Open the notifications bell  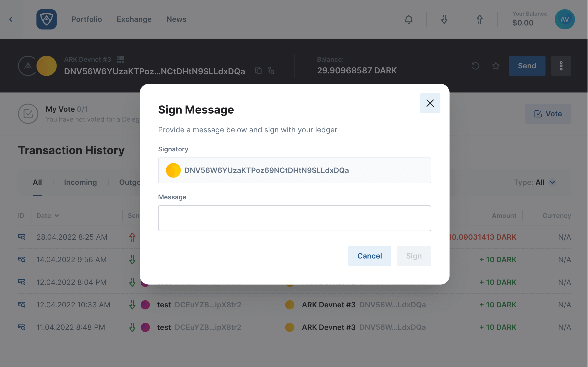tap(409, 19)
